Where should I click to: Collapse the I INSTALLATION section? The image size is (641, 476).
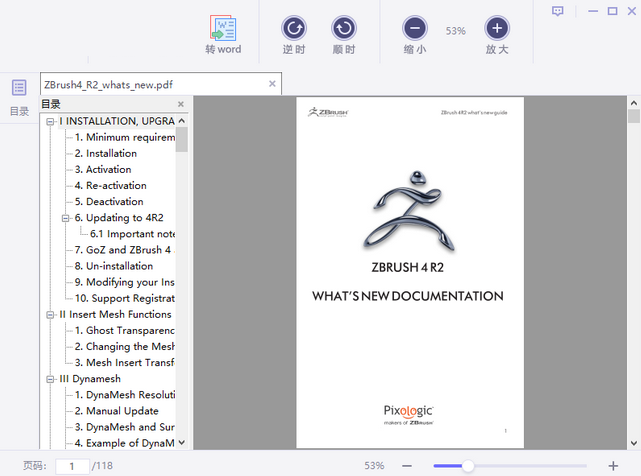tap(50, 121)
